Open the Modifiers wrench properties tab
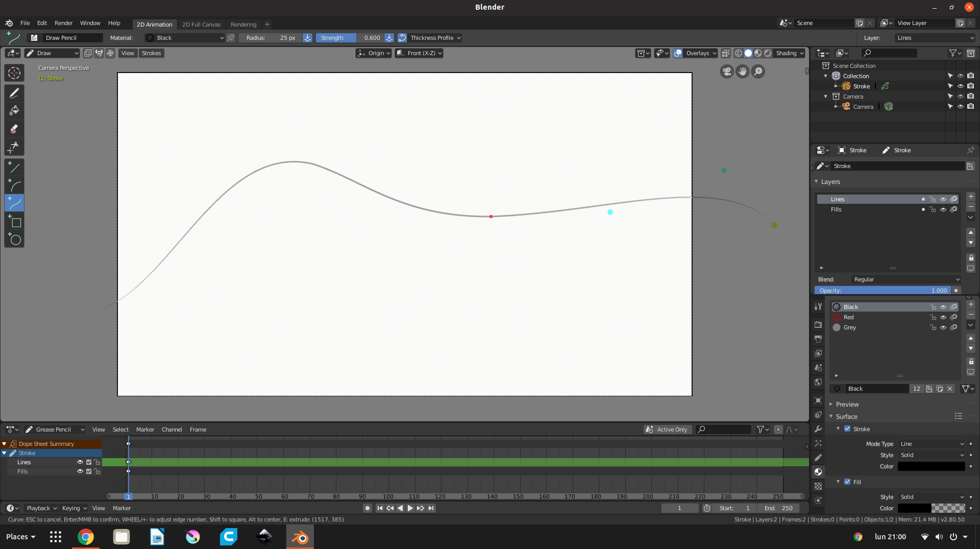The width and height of the screenshot is (980, 549). click(x=818, y=429)
